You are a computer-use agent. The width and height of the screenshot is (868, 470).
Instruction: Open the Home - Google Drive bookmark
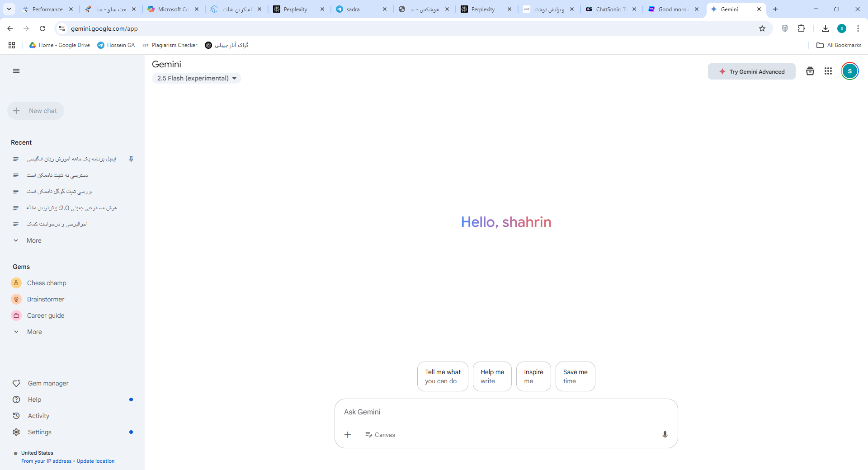click(x=59, y=45)
